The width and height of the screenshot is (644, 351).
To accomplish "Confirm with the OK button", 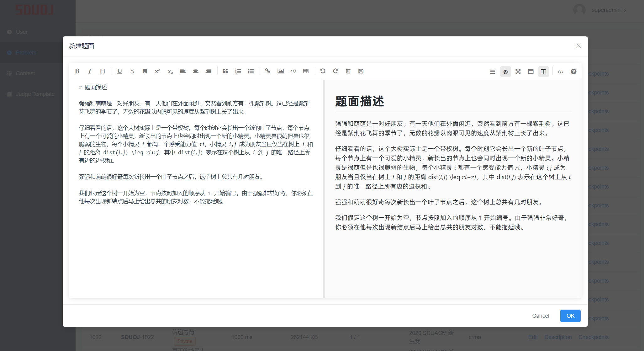I will point(570,316).
